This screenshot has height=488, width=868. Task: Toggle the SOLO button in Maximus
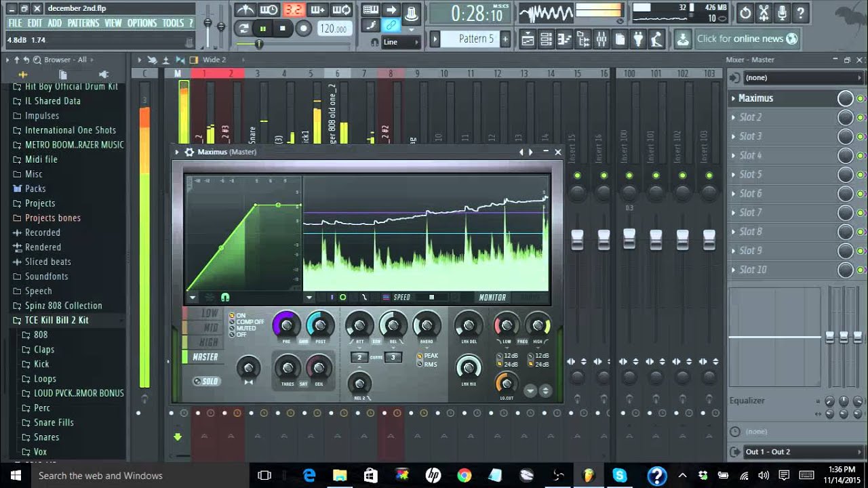tap(206, 381)
